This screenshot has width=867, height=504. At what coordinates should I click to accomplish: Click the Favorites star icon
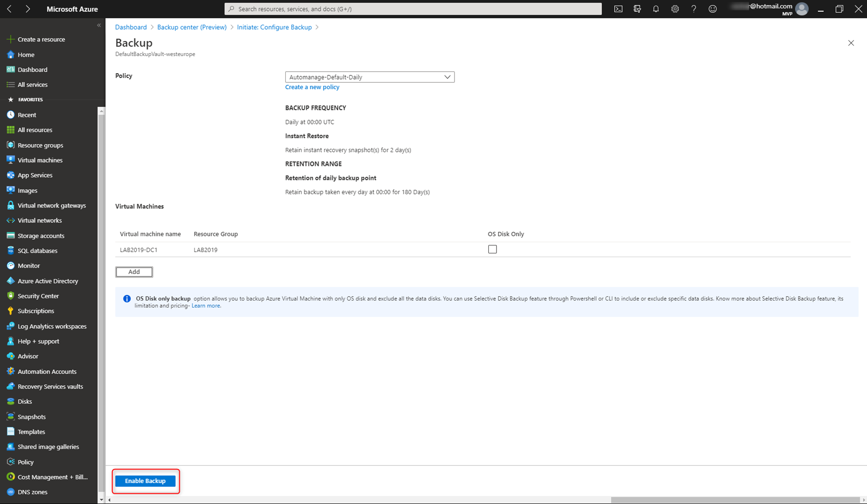(10, 99)
